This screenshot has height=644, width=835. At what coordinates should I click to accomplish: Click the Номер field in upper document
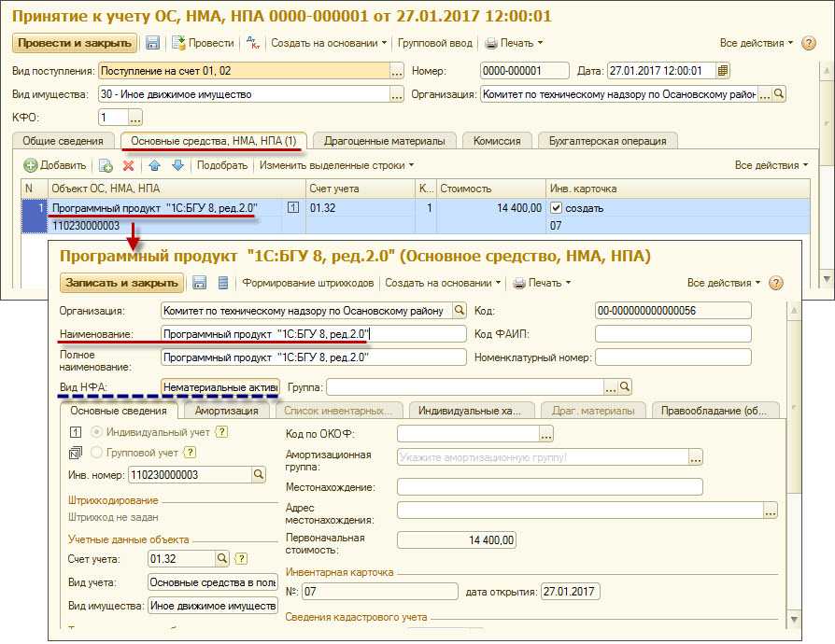click(524, 71)
